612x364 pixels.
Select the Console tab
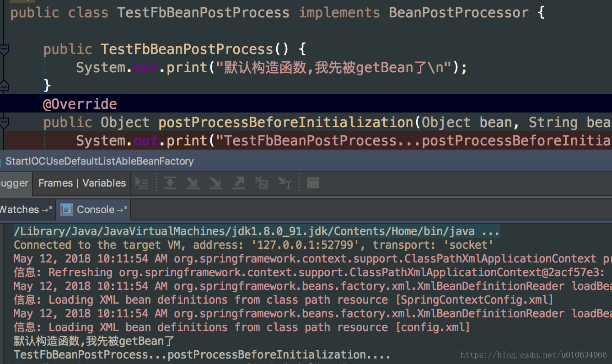93,210
